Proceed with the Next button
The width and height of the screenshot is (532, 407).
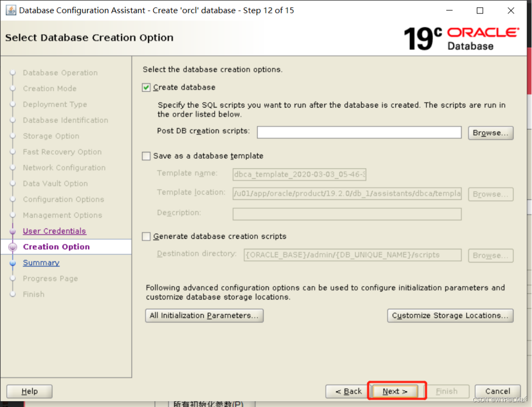(x=395, y=391)
